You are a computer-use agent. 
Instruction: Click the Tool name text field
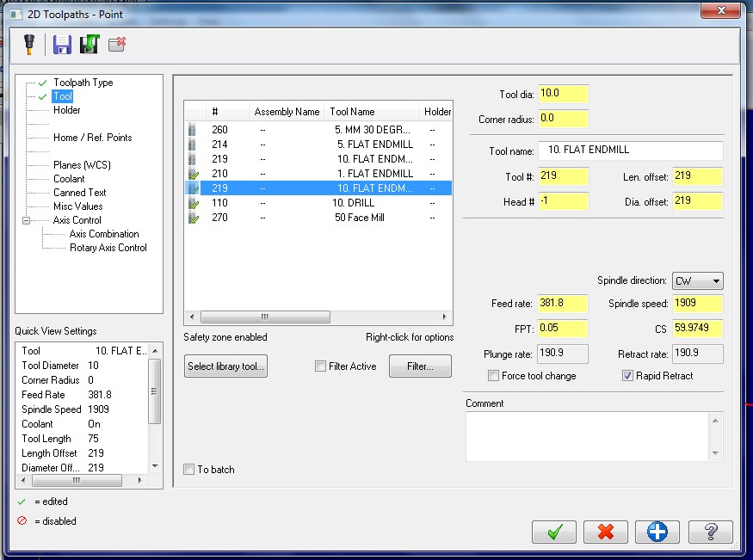[631, 151]
